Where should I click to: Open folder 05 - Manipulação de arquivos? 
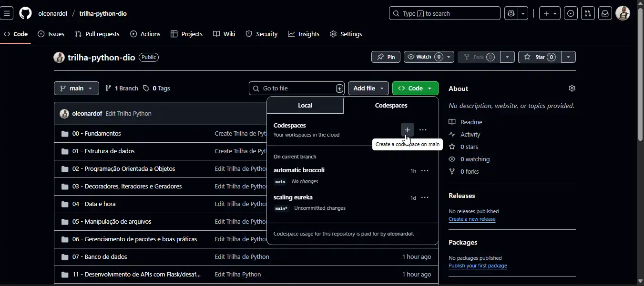(x=112, y=222)
